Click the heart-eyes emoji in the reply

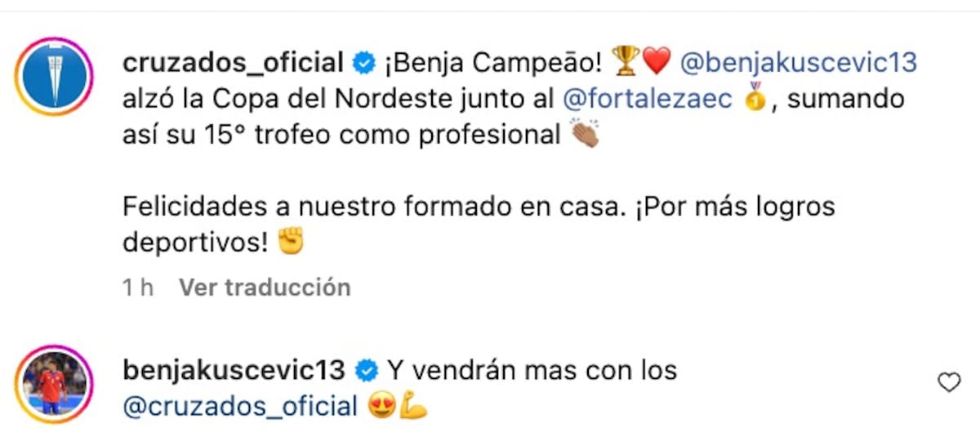click(381, 406)
